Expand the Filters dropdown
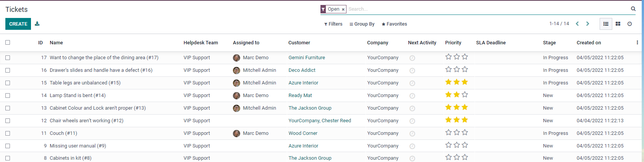644x162 pixels. click(333, 24)
